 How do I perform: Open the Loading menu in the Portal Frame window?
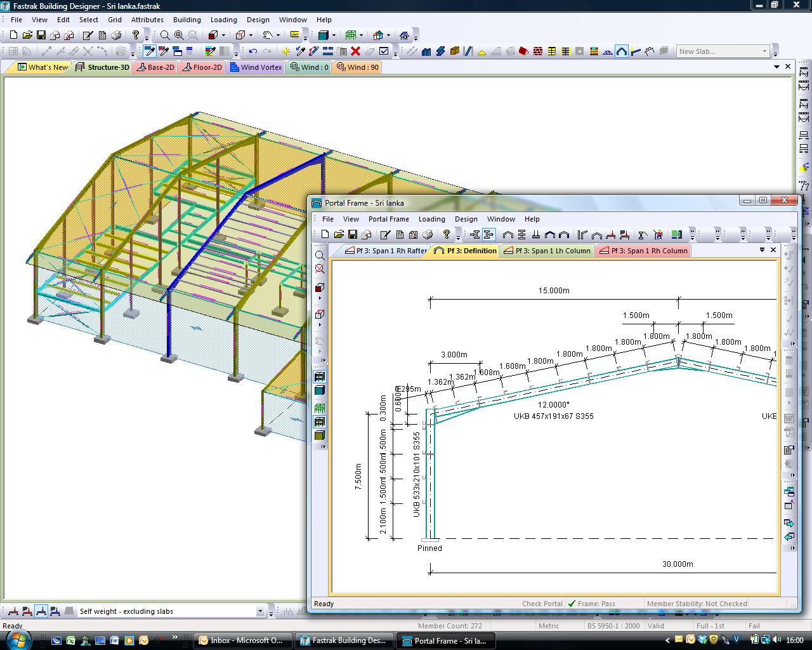click(432, 219)
